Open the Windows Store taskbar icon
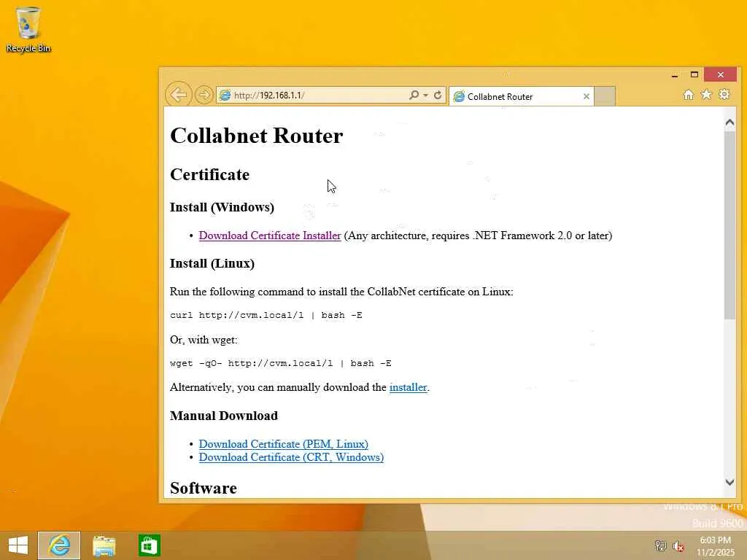 (149, 545)
